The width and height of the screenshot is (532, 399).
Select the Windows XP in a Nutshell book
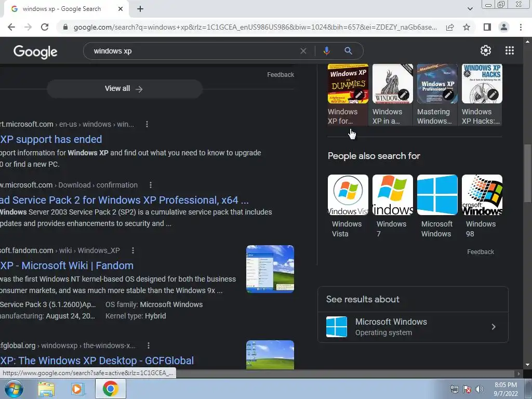(x=393, y=95)
